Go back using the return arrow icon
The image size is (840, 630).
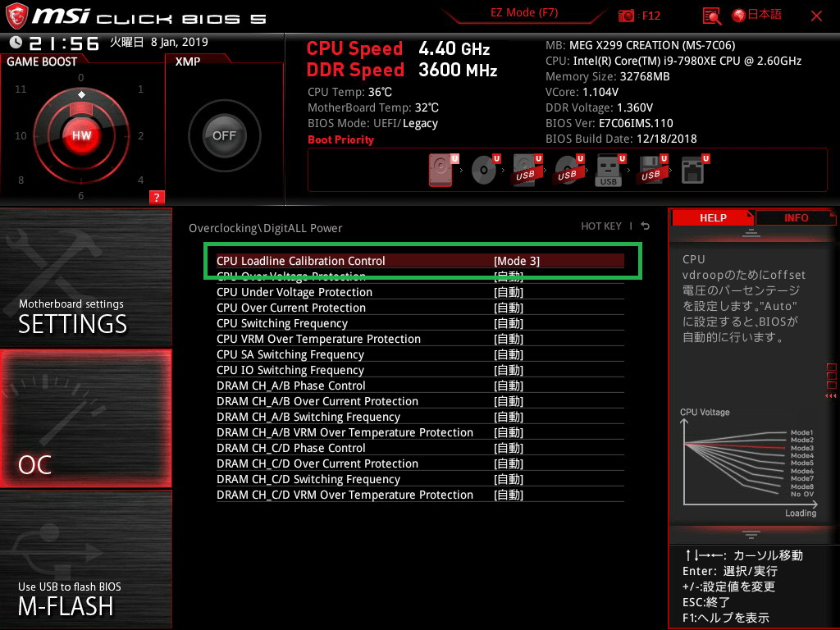pyautogui.click(x=646, y=226)
